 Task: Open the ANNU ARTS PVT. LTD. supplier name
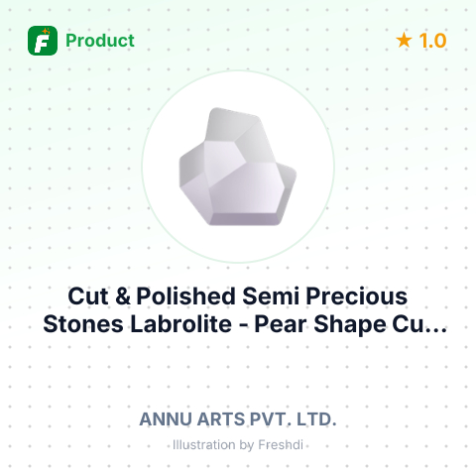click(x=238, y=419)
